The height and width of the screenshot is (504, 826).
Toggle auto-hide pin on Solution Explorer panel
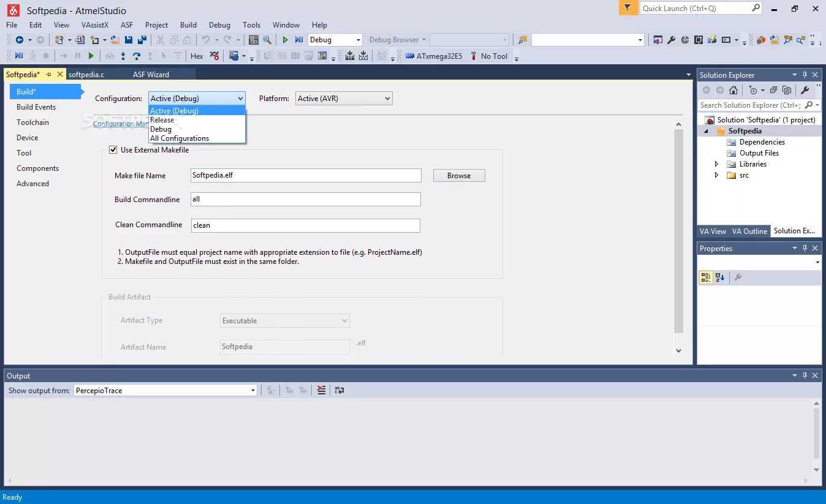tap(805, 75)
